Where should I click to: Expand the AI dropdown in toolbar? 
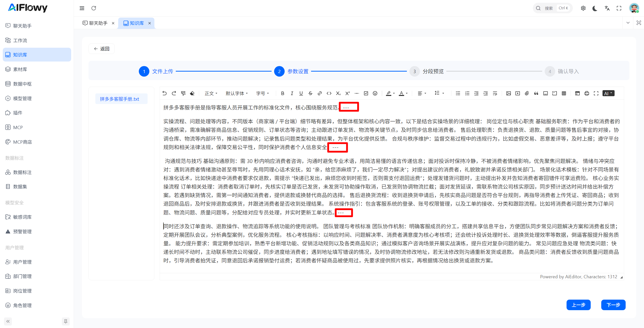[608, 93]
